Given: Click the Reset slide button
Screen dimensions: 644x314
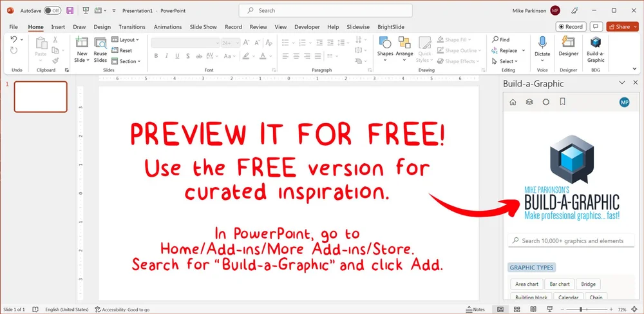Looking at the screenshot, I should [122, 50].
